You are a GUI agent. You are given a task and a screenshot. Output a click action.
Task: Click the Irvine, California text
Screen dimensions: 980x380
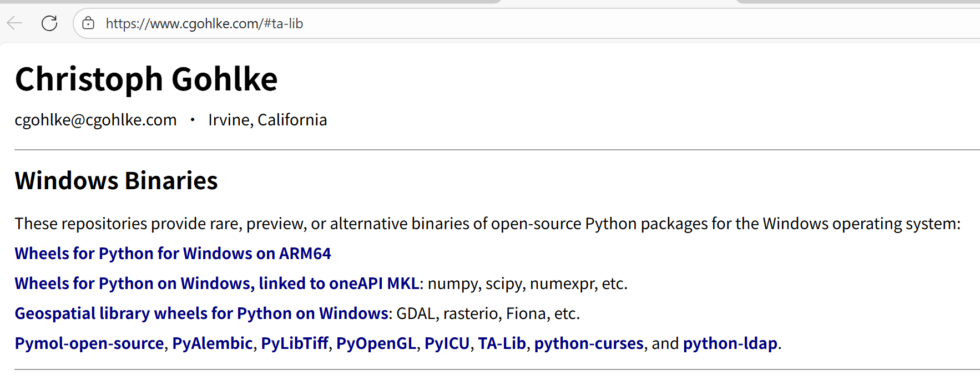click(267, 120)
